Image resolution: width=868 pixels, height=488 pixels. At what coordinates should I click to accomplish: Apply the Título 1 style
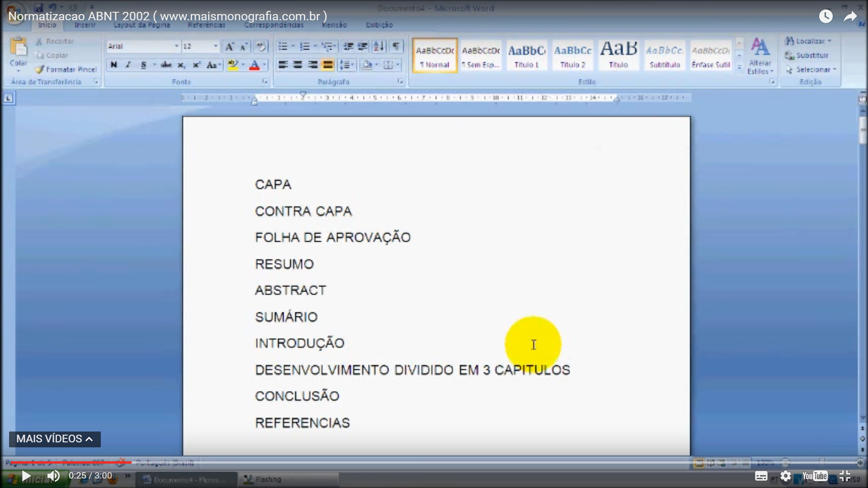[527, 56]
